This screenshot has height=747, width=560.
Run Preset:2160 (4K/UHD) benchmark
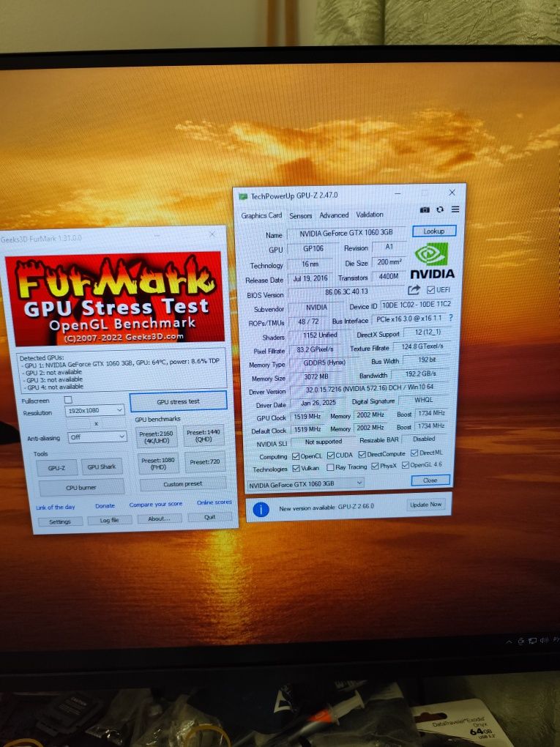pyautogui.click(x=157, y=437)
